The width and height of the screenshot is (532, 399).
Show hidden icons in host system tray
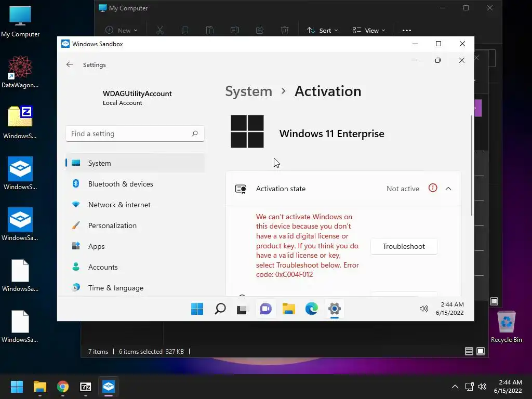click(x=455, y=387)
